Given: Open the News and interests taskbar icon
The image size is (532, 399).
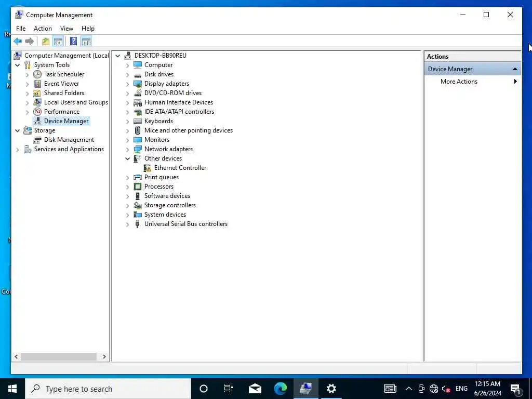Looking at the screenshot, I should [x=390, y=389].
